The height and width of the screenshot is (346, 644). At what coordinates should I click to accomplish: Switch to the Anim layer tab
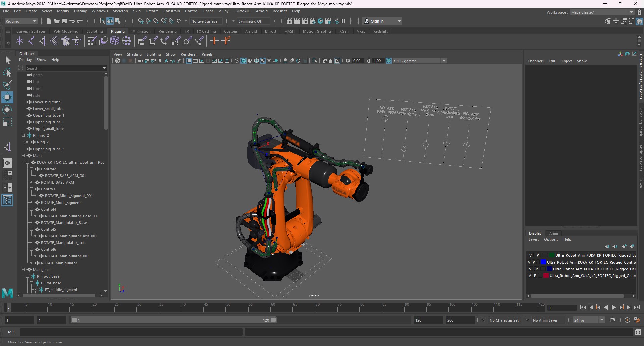tap(553, 233)
